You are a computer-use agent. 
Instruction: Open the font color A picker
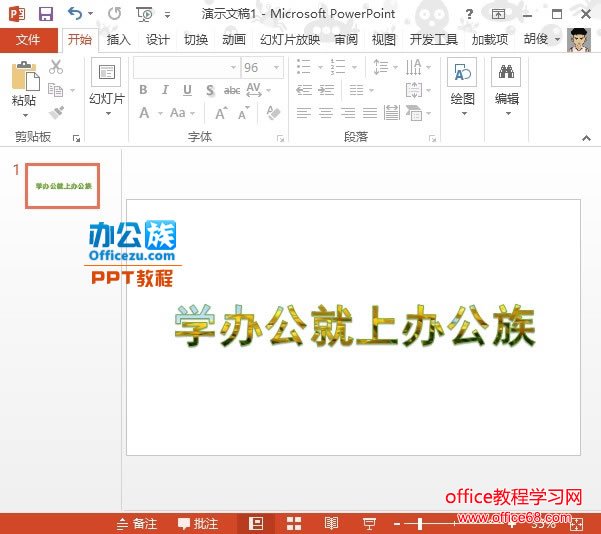click(144, 113)
